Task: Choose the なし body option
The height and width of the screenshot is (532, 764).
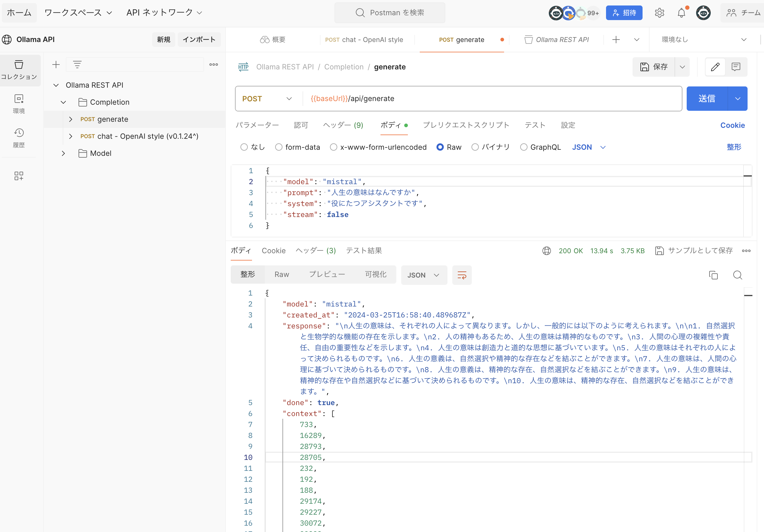Action: point(244,147)
